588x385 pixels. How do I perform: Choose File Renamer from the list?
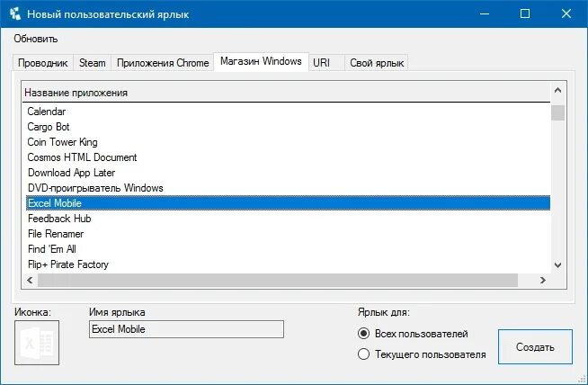288,234
